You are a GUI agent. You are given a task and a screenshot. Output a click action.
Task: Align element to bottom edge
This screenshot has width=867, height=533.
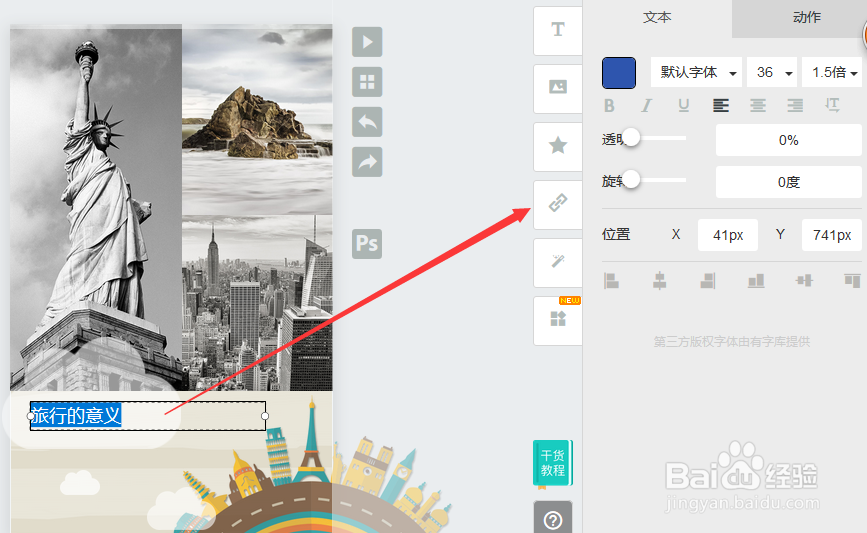[756, 281]
